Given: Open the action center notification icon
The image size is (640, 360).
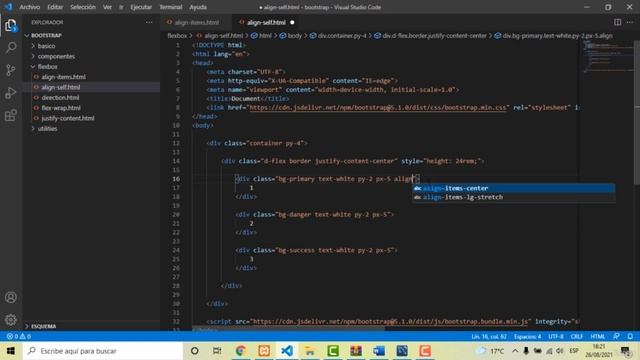Looking at the screenshot, I should tap(626, 351).
